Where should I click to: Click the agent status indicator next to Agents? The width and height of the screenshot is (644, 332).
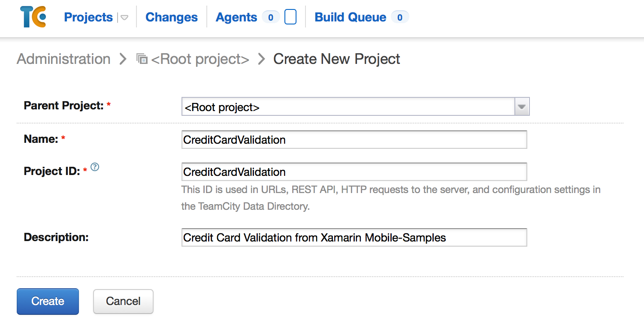(x=291, y=16)
